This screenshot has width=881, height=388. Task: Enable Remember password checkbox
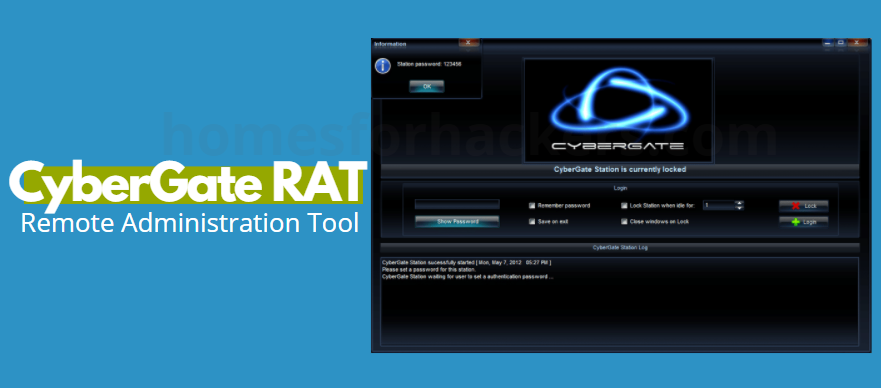pos(532,206)
